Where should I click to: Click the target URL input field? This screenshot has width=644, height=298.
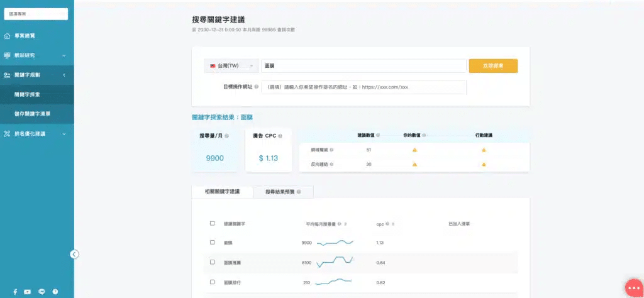364,87
